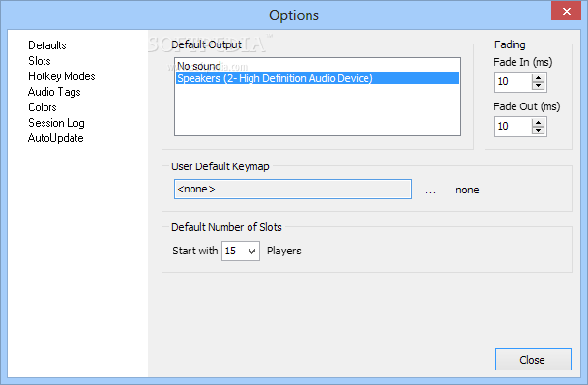Decrease Fade In value with down arrow
This screenshot has height=385, width=588.
538,86
